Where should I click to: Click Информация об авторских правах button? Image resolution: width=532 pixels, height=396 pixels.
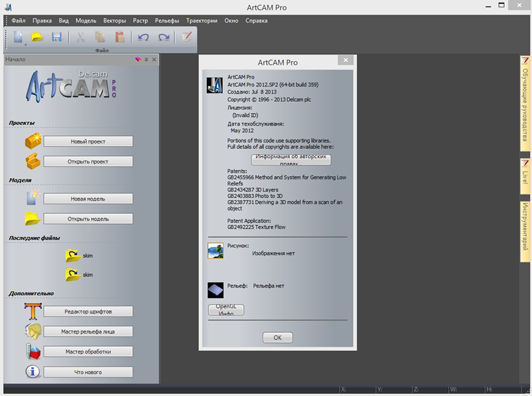[291, 159]
